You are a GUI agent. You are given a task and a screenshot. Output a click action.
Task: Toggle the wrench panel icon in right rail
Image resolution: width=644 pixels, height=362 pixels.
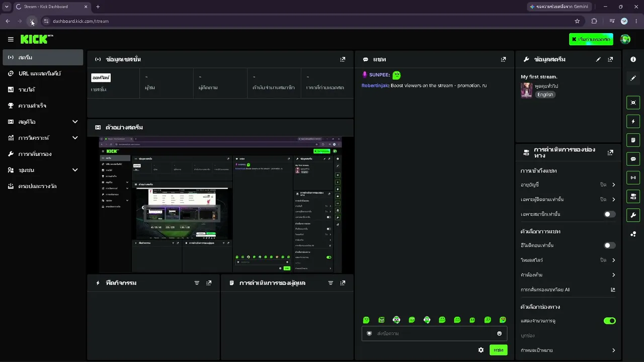coord(633,215)
